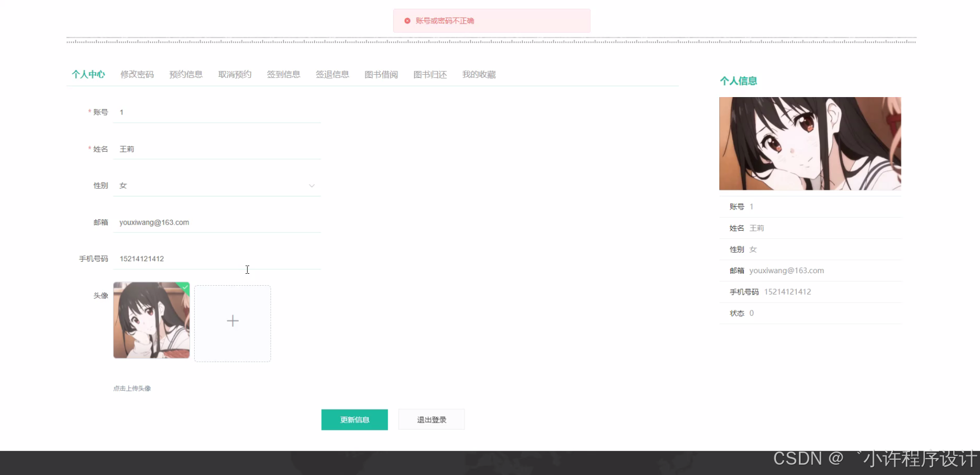The width and height of the screenshot is (980, 475).
Task: Click the uploaded avatar thumbnail
Action: pos(152,320)
